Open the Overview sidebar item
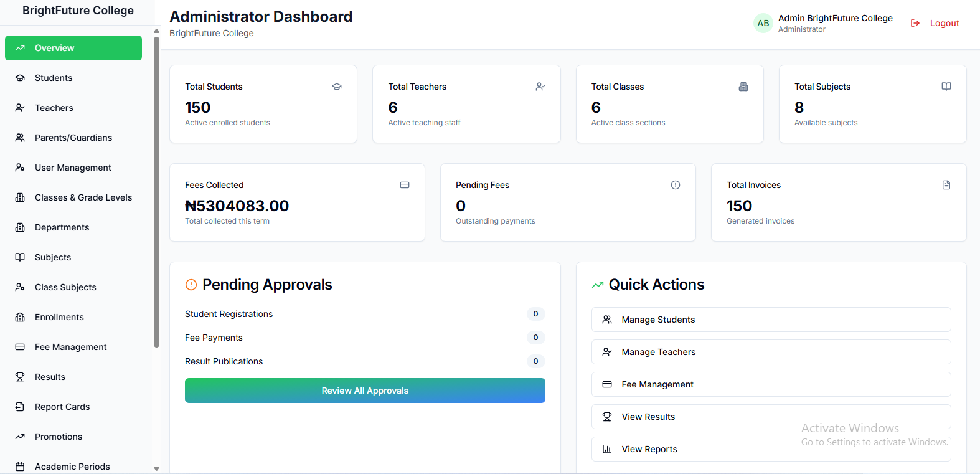This screenshot has width=980, height=474. pos(73,48)
